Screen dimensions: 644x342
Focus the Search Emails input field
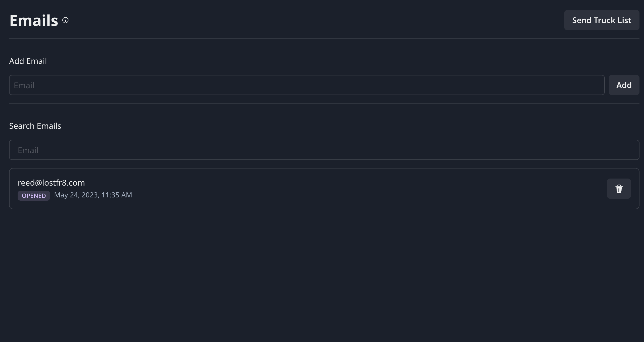point(324,150)
